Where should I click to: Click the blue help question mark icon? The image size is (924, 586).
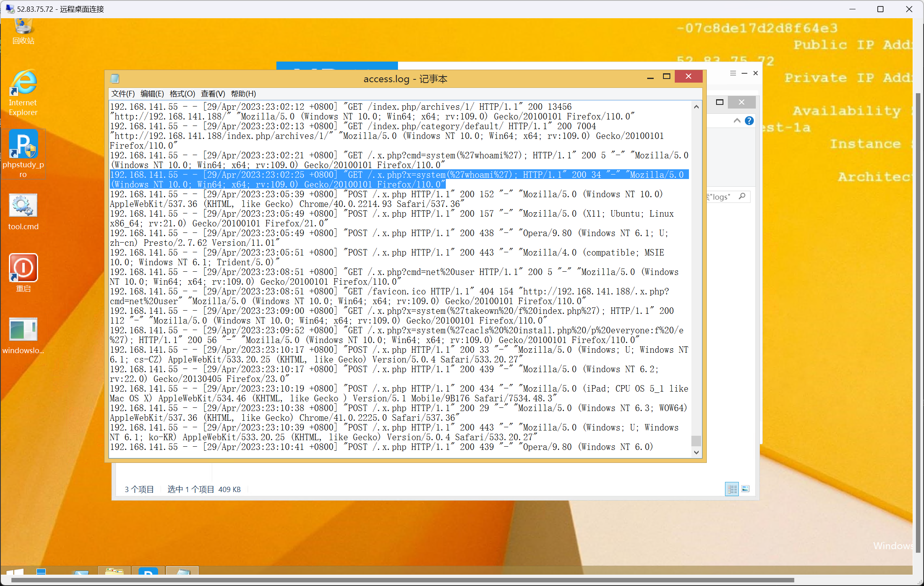coord(749,121)
